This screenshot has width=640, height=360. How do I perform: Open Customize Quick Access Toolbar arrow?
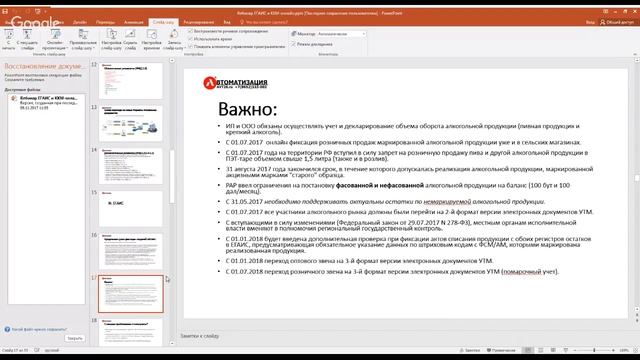coord(46,11)
